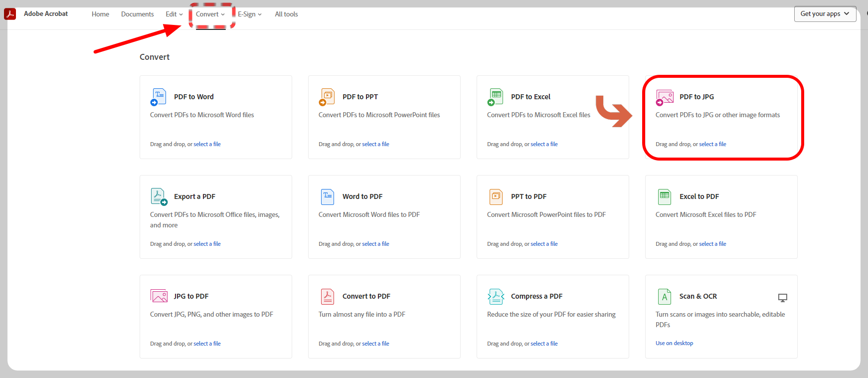
Task: Click the Word to PDF icon
Action: (328, 196)
